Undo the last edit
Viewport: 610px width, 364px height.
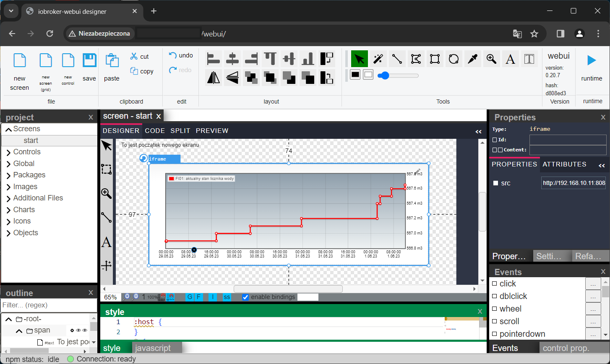(x=181, y=55)
